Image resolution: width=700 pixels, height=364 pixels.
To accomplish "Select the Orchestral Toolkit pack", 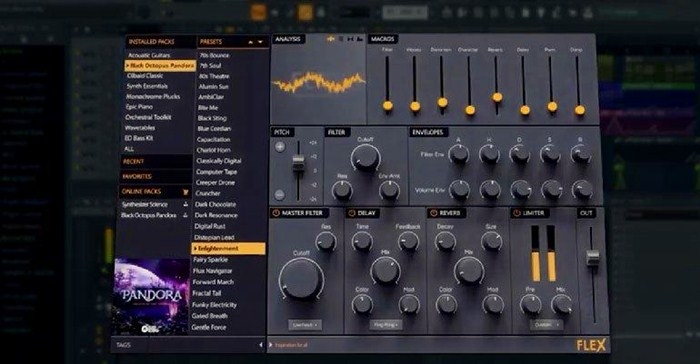I will (148, 117).
